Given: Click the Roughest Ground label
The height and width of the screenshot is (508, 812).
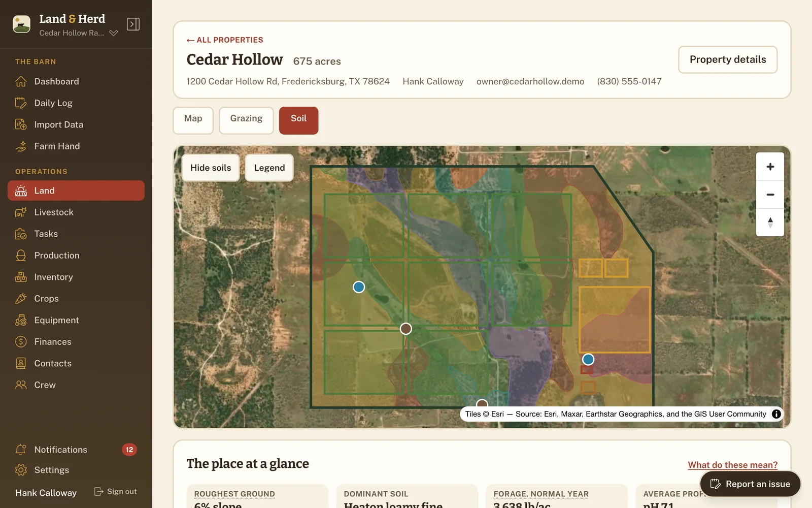Looking at the screenshot, I should tap(234, 494).
